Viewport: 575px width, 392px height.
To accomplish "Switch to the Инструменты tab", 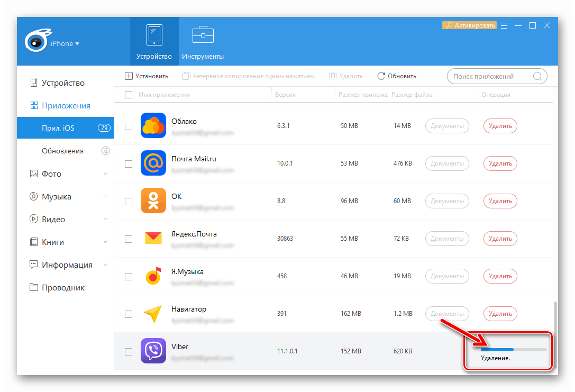I will (203, 41).
